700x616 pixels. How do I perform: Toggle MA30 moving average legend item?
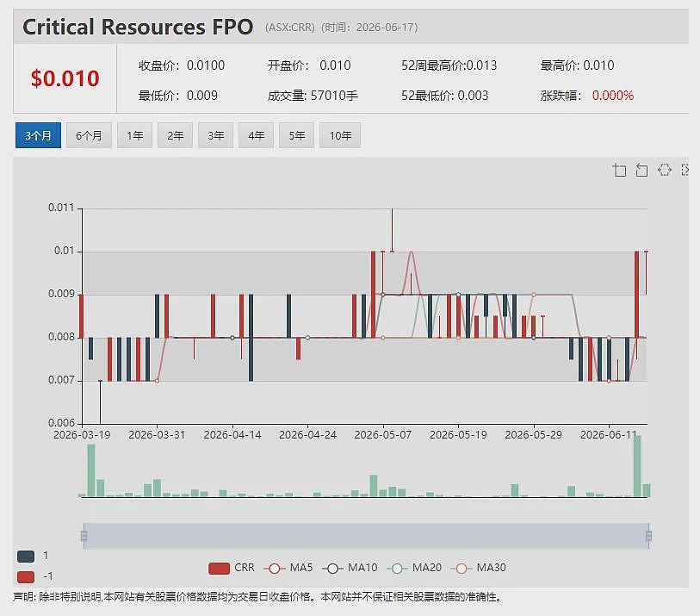(x=479, y=568)
